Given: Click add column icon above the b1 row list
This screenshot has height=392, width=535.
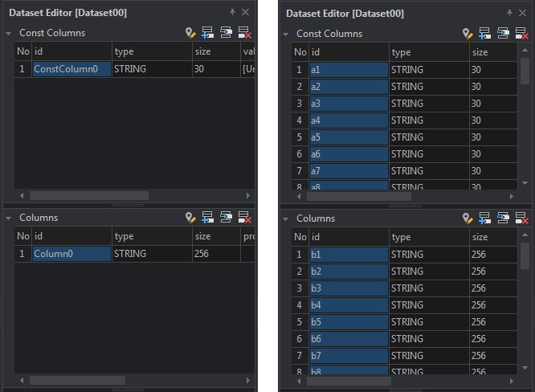Looking at the screenshot, I should pyautogui.click(x=485, y=218).
